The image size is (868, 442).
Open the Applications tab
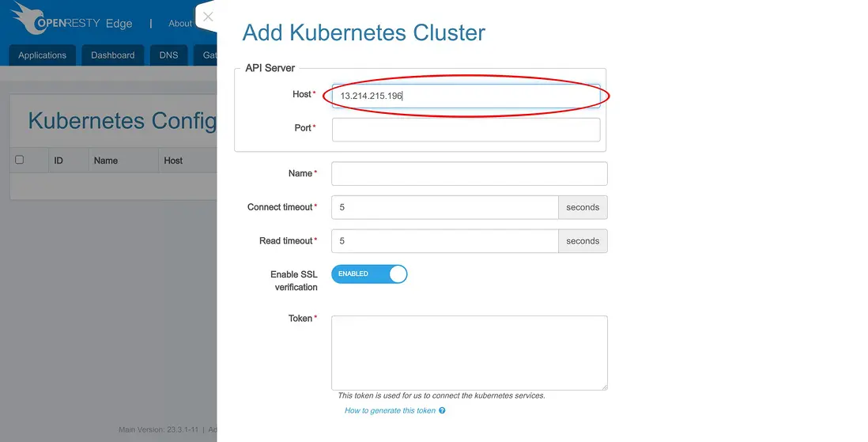[x=43, y=55]
